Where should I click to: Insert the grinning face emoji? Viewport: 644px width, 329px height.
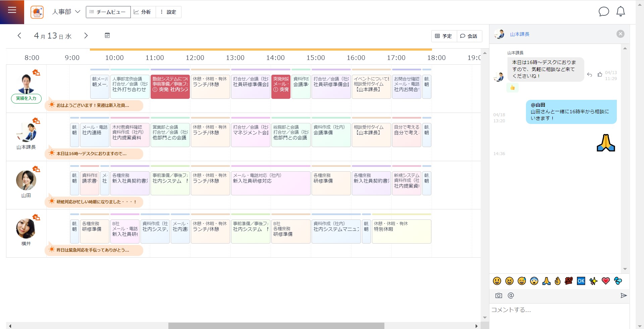click(497, 281)
